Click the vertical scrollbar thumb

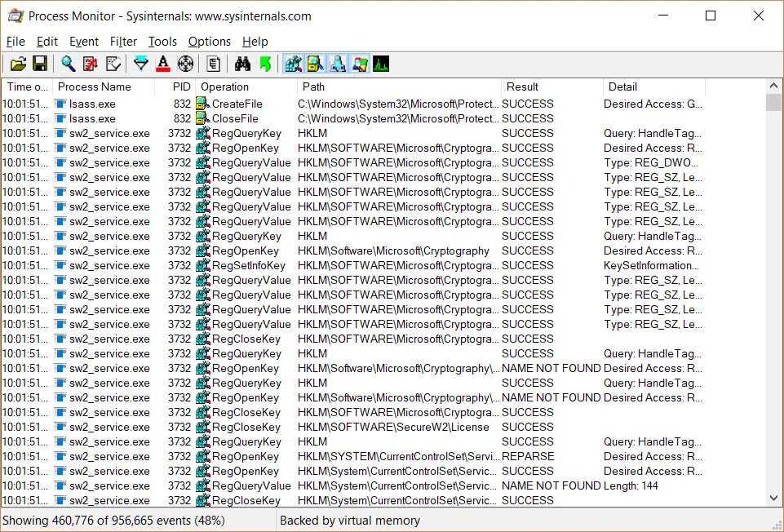[773, 102]
